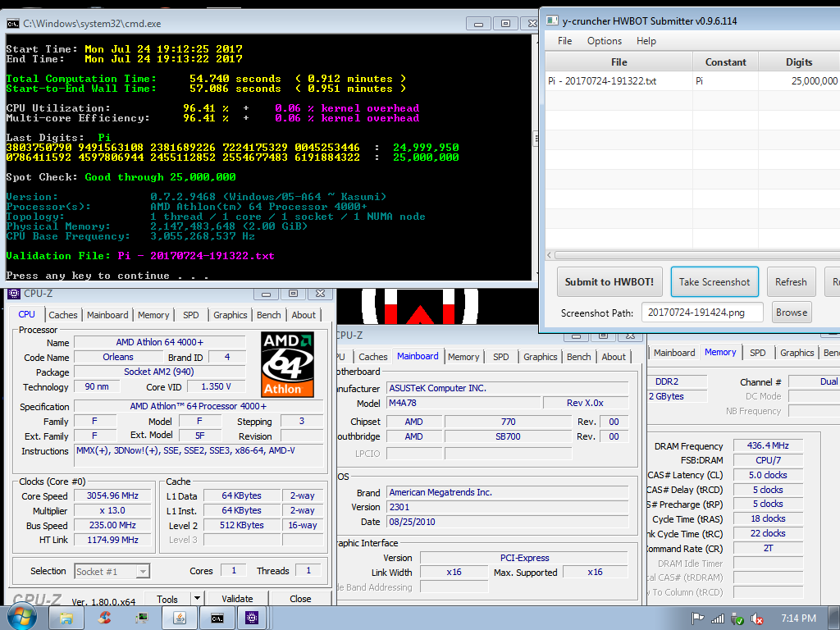Switch to Caches tab in the processor CPU-Z window
Viewport: 840px width, 630px height.
point(63,315)
